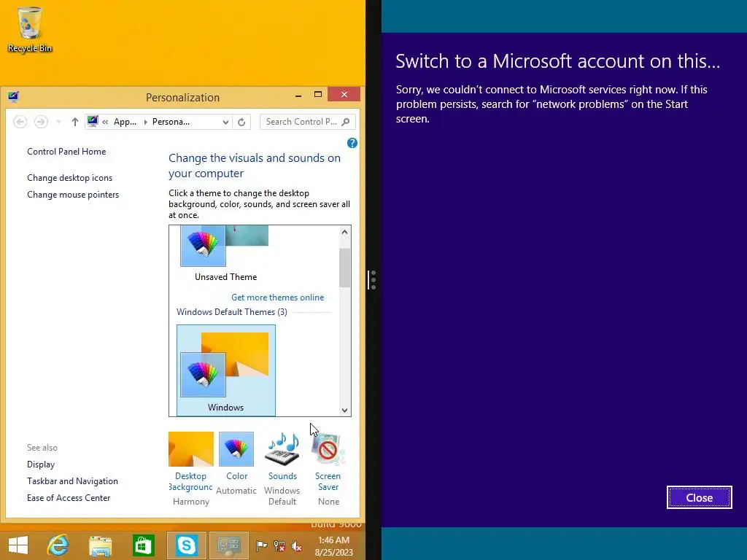This screenshot has height=560, width=747.
Task: Click the split-view divider handle
Action: pyautogui.click(x=373, y=280)
